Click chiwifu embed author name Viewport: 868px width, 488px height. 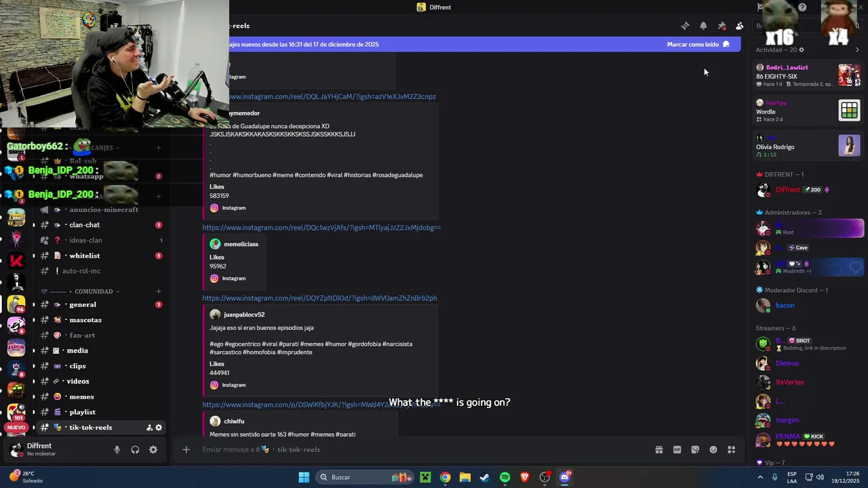tap(234, 421)
